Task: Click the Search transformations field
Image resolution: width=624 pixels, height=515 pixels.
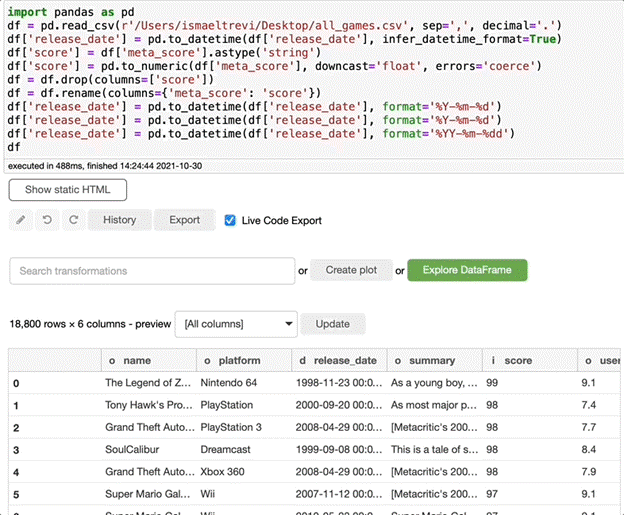Action: (152, 271)
